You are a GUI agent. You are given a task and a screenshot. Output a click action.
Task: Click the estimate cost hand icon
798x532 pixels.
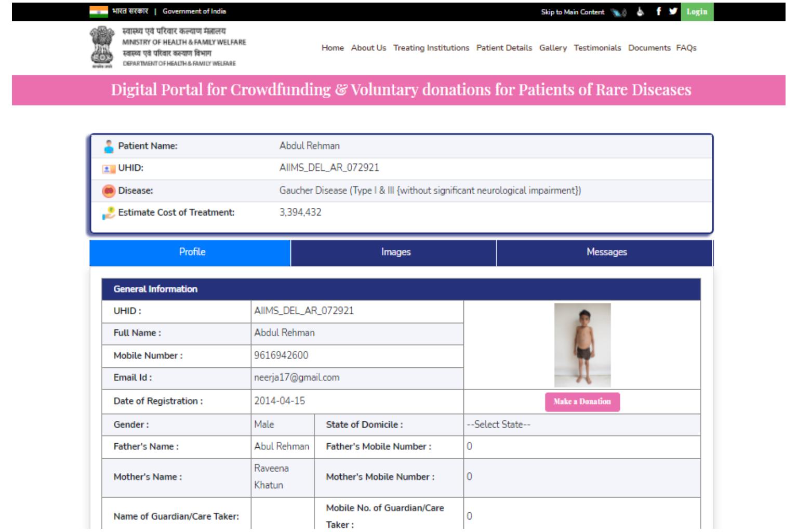pyautogui.click(x=109, y=213)
